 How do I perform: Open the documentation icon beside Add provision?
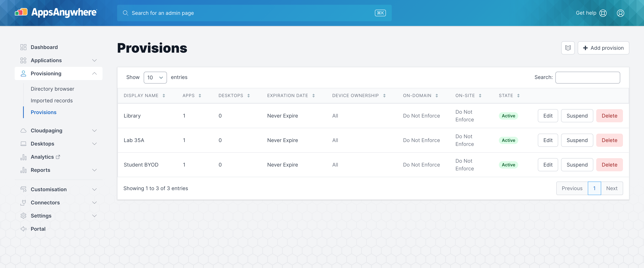568,48
